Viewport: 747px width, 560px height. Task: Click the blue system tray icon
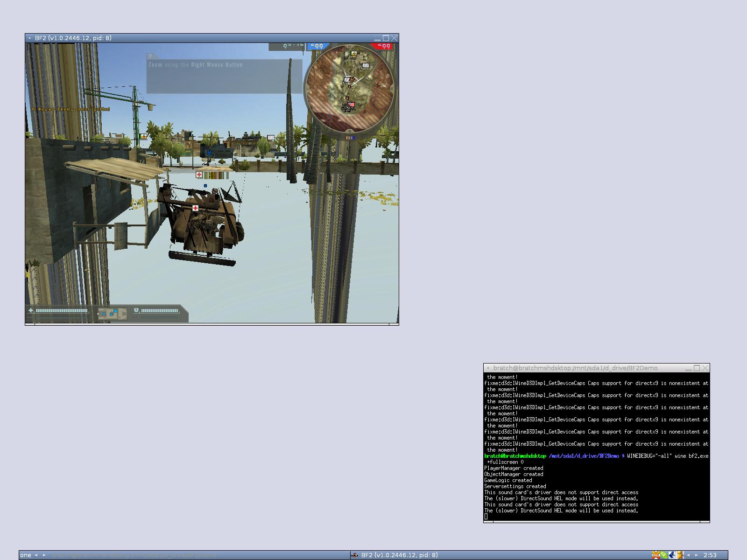point(672,555)
